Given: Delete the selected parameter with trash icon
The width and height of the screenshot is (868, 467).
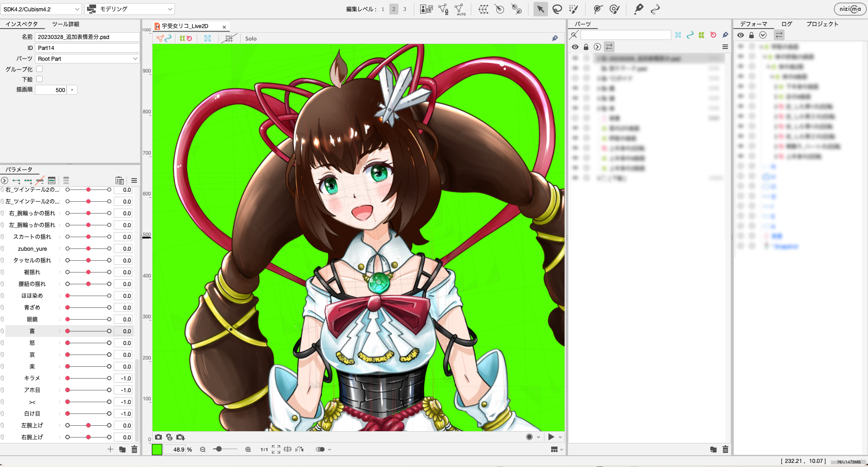Looking at the screenshot, I should coord(134,449).
